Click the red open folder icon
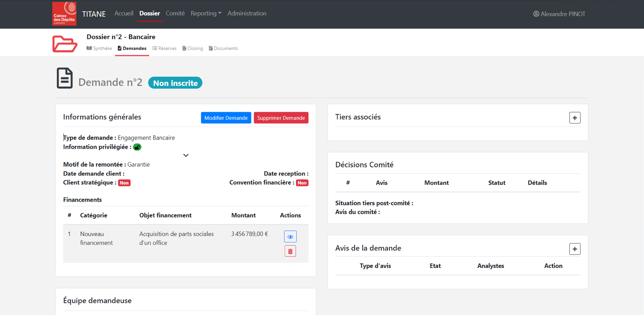644x315 pixels. (65, 44)
